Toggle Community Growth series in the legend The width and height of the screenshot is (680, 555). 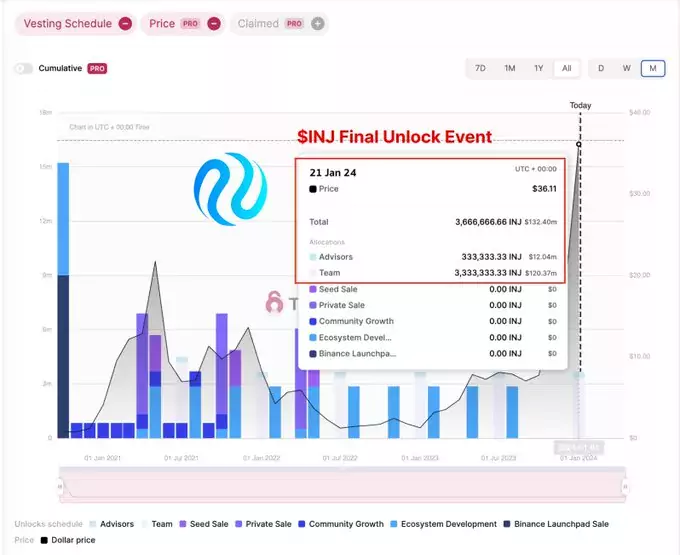[x=341, y=524]
